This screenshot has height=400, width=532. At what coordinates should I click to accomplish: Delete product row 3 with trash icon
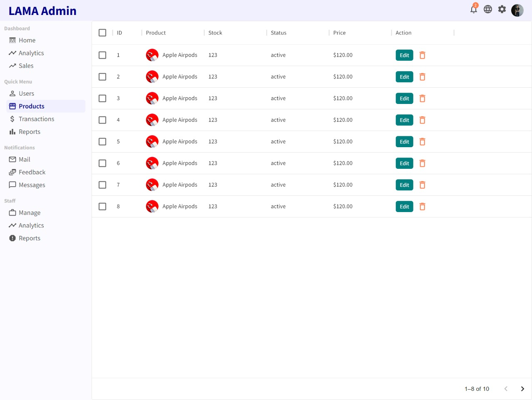(422, 99)
